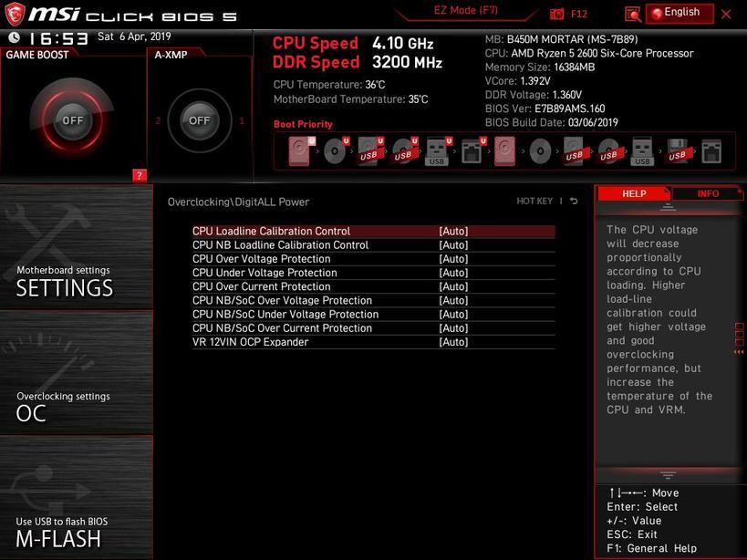Click the screenshot camera icon (F12)
This screenshot has width=747, height=560.
(x=558, y=14)
